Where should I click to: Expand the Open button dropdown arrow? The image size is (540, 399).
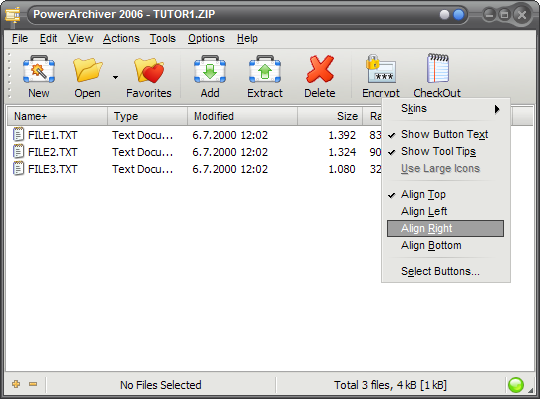click(x=115, y=77)
